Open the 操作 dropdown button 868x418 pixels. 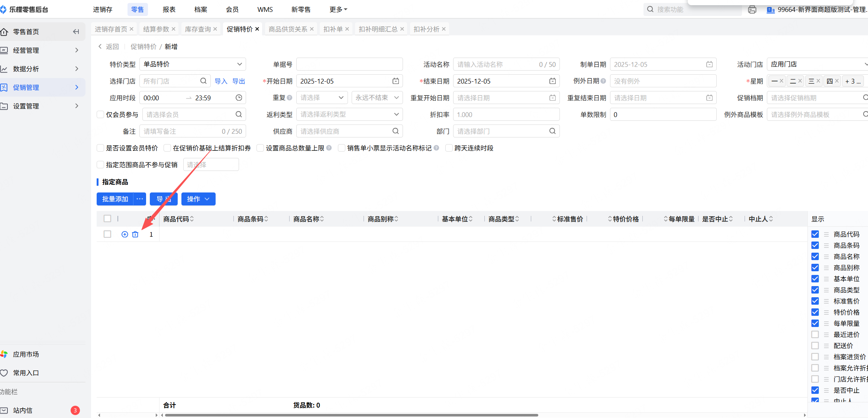[x=198, y=199]
